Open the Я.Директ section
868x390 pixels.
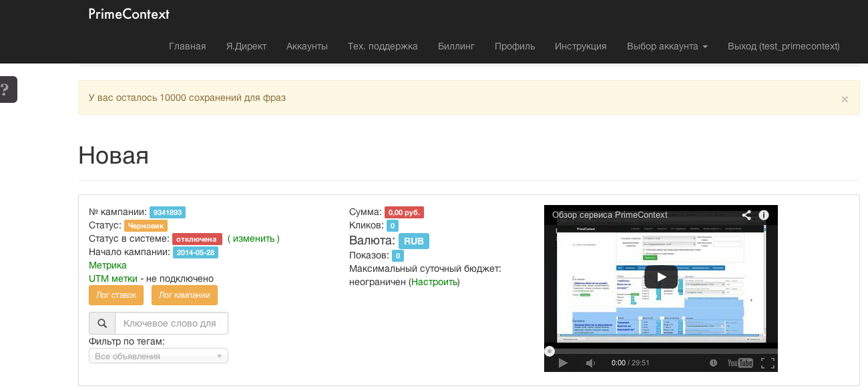[246, 46]
